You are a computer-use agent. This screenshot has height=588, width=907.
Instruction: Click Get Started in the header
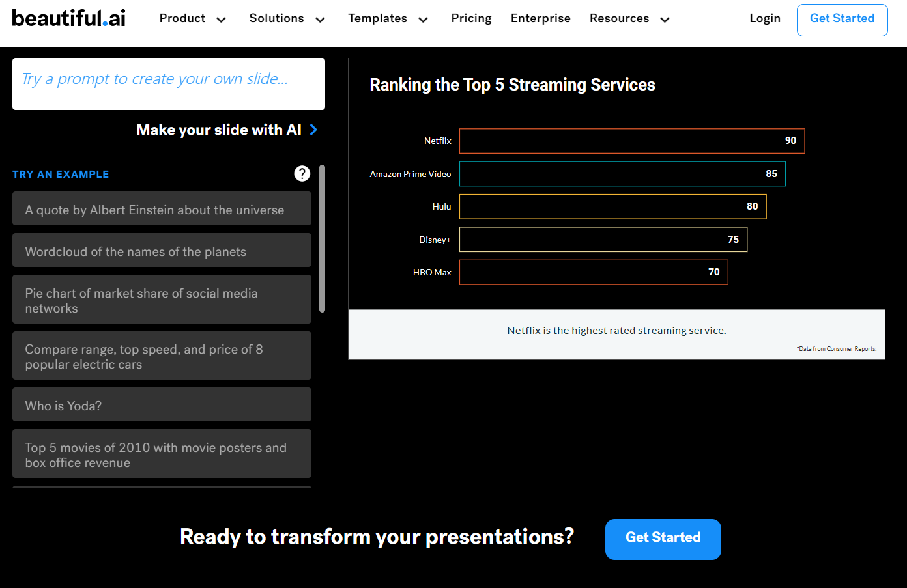coord(842,20)
